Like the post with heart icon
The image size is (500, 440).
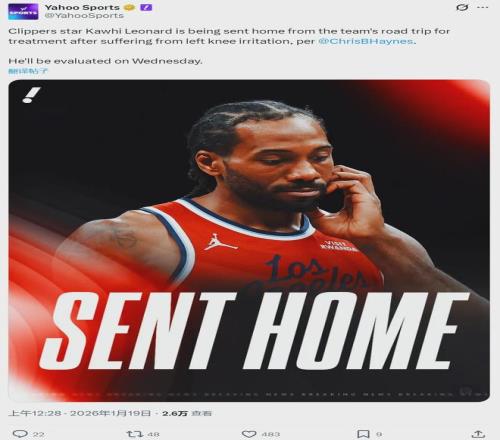pyautogui.click(x=249, y=434)
